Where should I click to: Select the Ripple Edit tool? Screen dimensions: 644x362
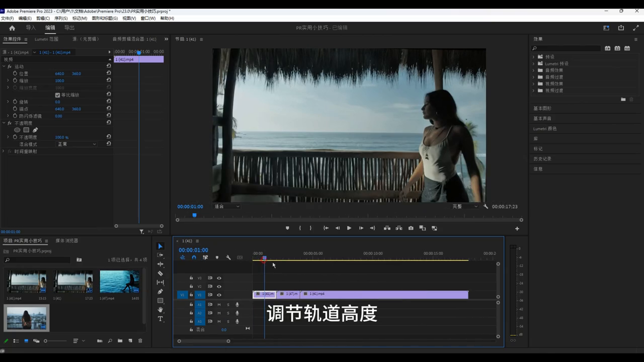point(160,264)
